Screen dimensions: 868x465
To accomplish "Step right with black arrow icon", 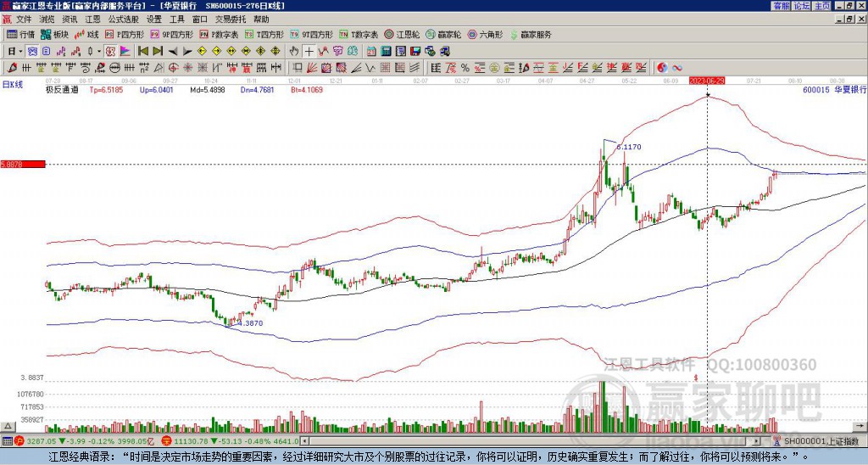I will click(x=187, y=51).
